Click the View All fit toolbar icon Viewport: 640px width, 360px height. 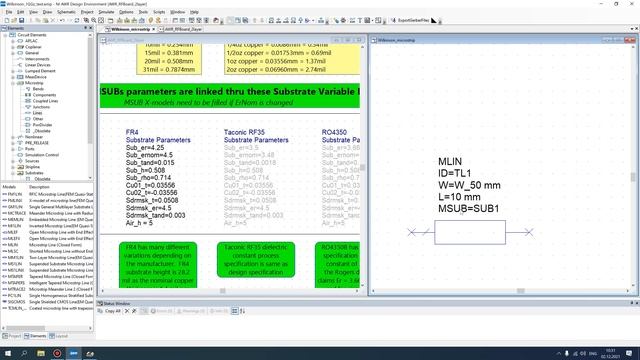pos(101,20)
